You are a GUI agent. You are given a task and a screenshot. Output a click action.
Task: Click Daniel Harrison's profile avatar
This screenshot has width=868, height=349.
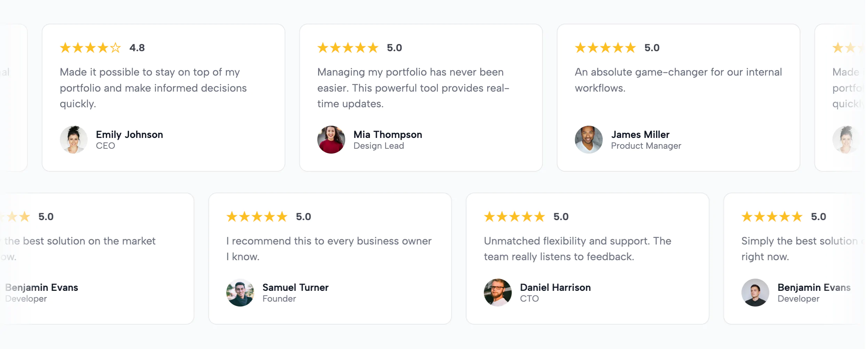point(498,293)
